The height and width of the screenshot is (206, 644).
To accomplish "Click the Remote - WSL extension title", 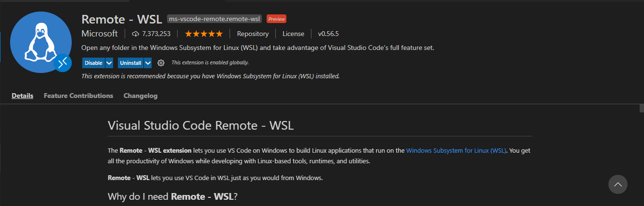I will click(122, 19).
